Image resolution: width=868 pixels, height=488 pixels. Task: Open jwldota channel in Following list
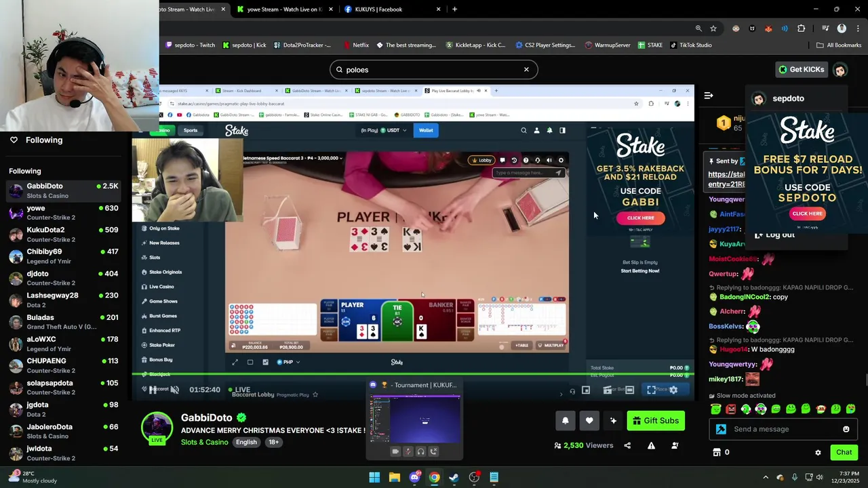point(64,453)
